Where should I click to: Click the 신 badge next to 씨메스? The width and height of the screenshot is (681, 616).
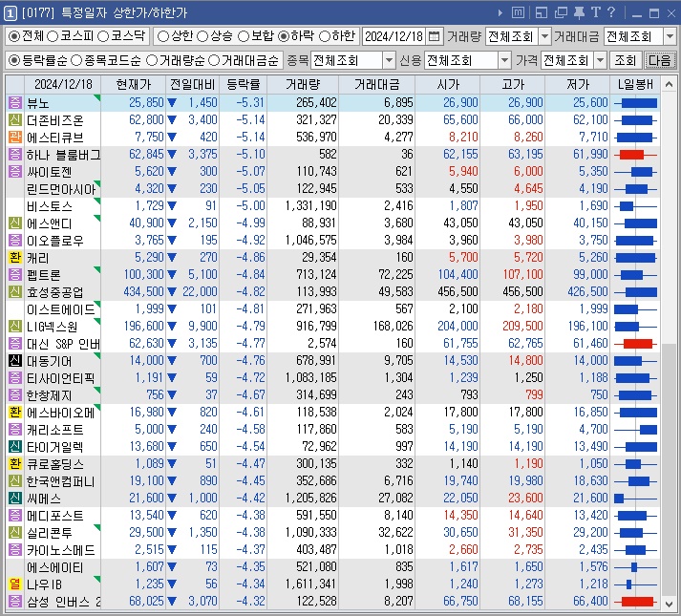click(x=14, y=499)
